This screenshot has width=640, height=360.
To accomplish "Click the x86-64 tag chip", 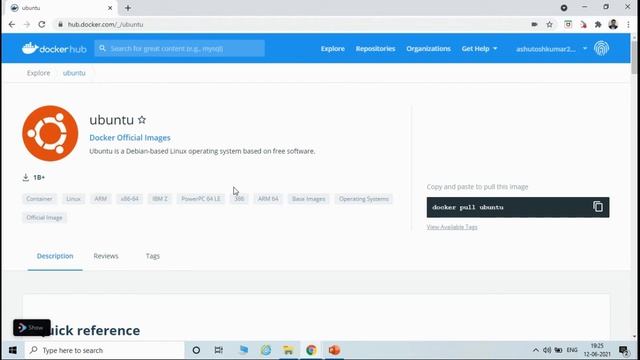I will click(x=129, y=199).
